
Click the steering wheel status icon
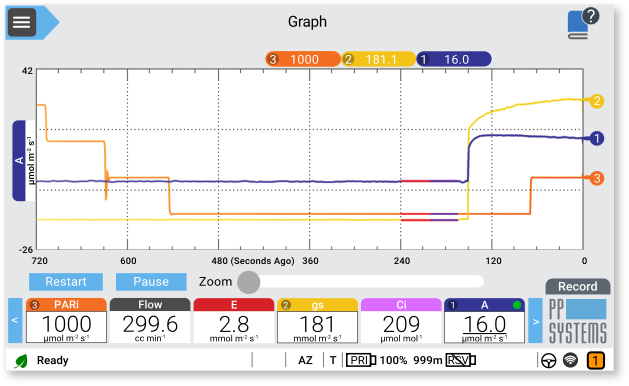[548, 361]
